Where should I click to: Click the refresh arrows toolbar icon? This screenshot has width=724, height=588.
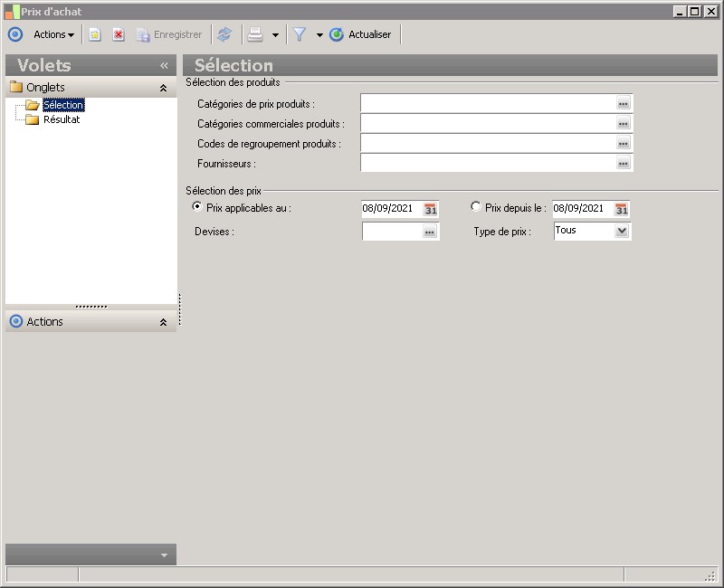[224, 34]
